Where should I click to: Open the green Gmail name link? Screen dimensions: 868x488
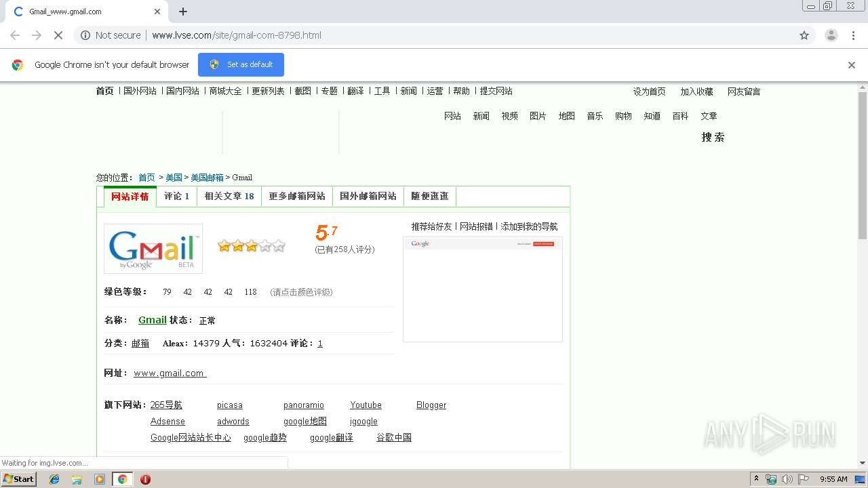[x=153, y=320]
